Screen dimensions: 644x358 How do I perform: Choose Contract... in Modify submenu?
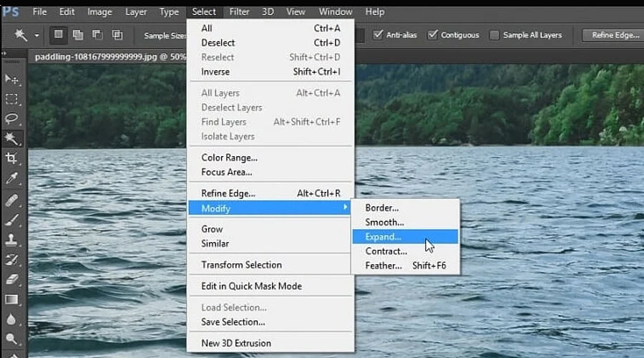pyautogui.click(x=406, y=251)
